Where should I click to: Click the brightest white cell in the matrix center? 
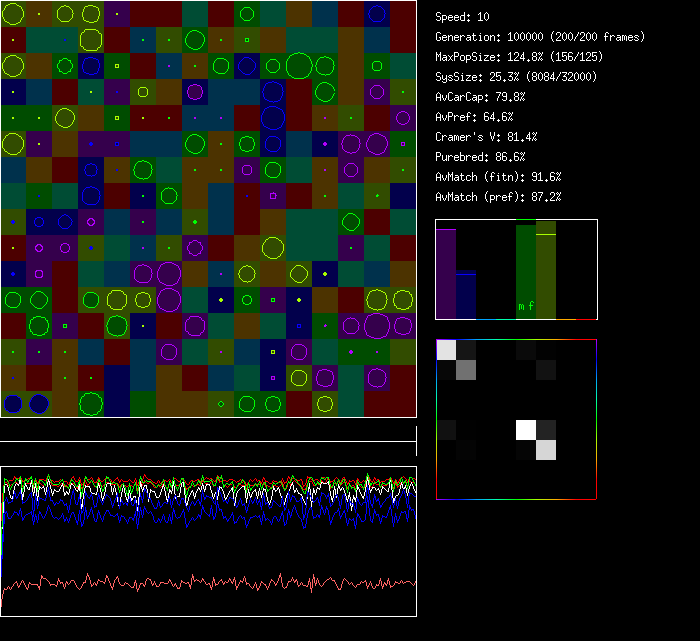pos(526,430)
